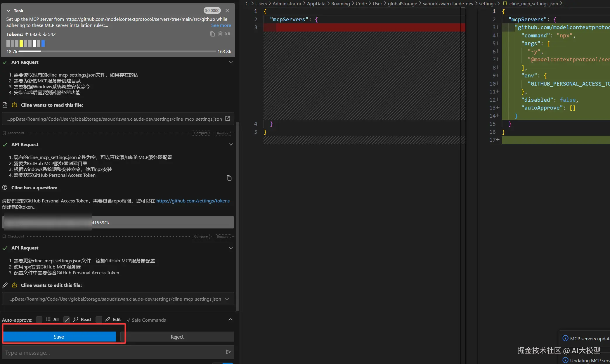Viewport: 610px width, 364px height.
Task: Enable the auto-approve Edit checkbox
Action: tap(99, 320)
